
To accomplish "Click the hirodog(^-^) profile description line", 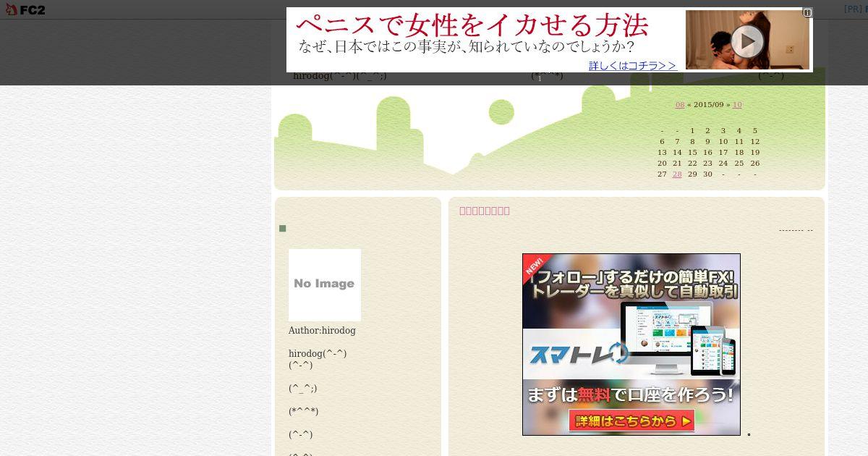I will tap(318, 354).
